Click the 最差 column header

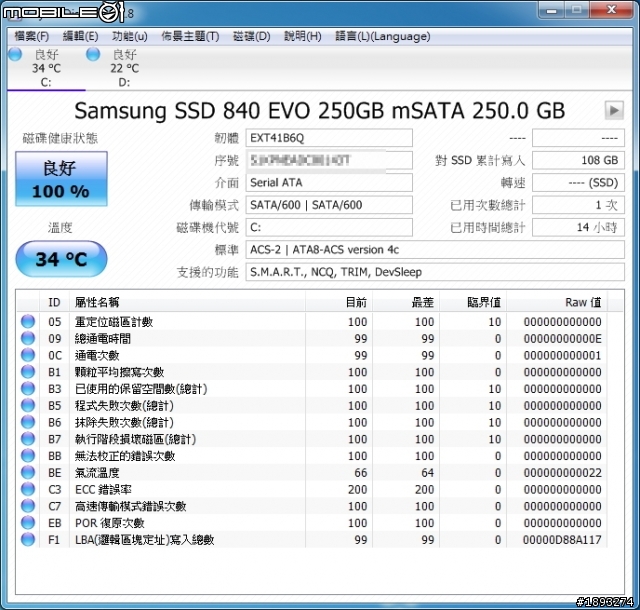pyautogui.click(x=406, y=303)
